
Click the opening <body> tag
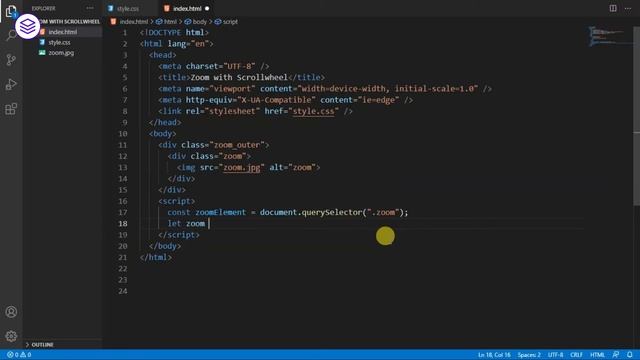[162, 133]
